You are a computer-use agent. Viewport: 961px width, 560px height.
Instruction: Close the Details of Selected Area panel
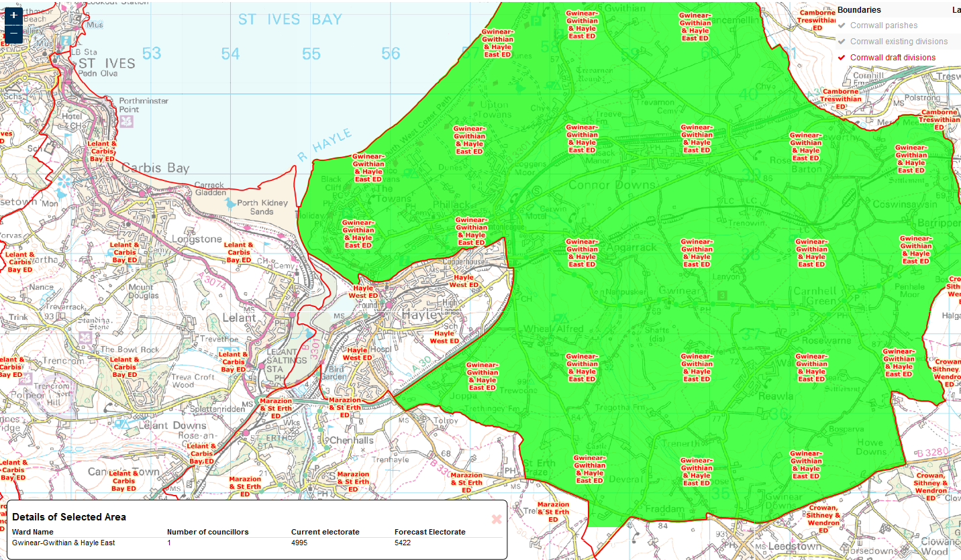pos(497,518)
